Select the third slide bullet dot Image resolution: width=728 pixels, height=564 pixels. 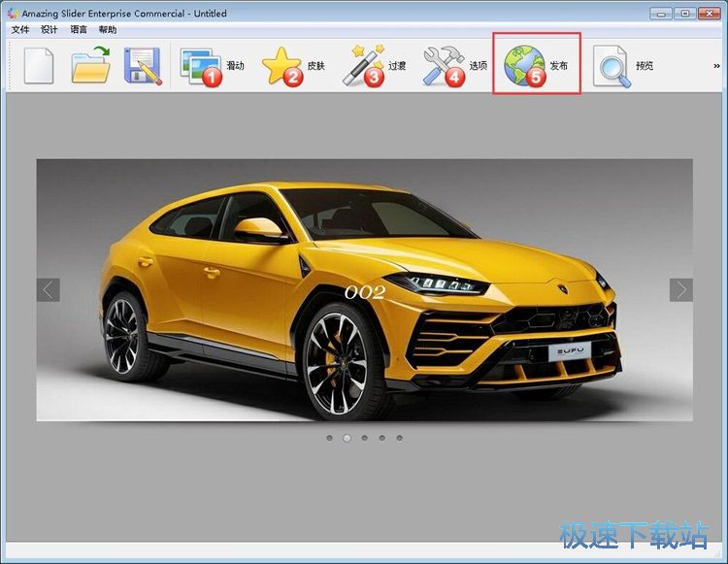[364, 438]
